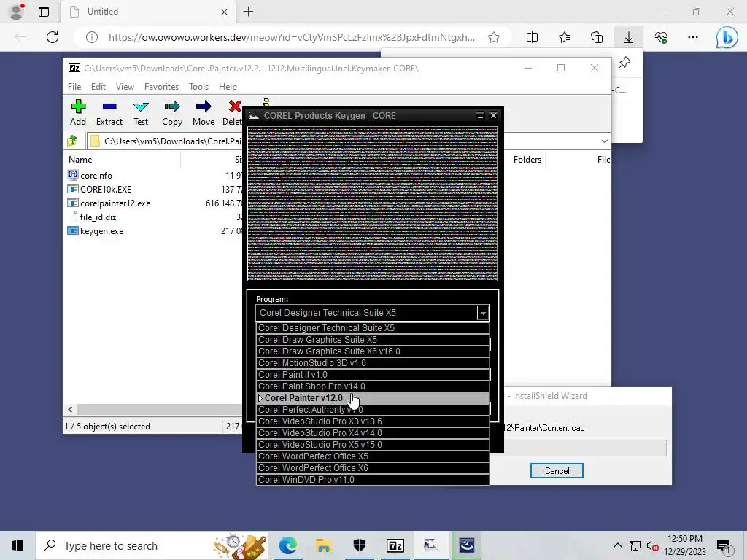The height and width of the screenshot is (560, 747).
Task: Open the File menu in 7-Zip
Action: click(x=74, y=87)
